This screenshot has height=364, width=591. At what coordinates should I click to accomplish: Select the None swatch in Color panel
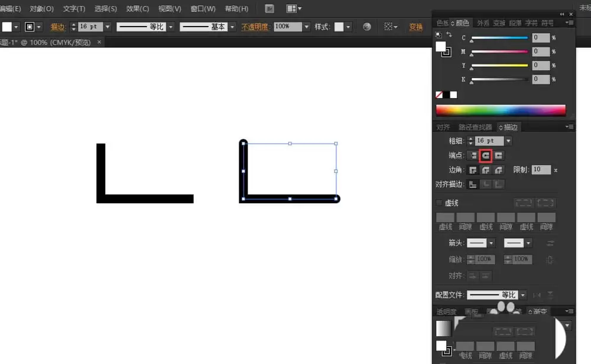pyautogui.click(x=439, y=95)
